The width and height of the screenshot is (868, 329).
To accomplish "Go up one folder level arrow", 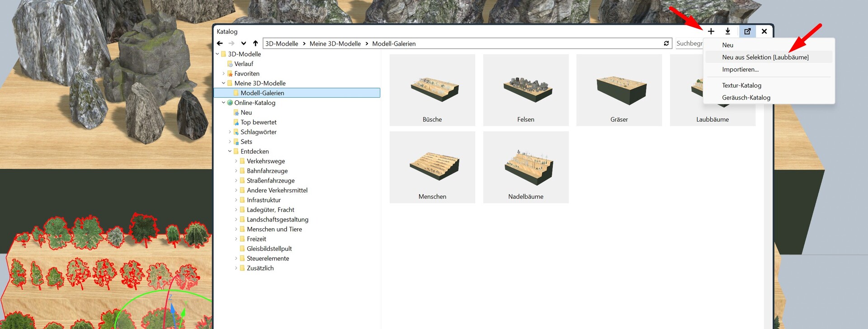I will pyautogui.click(x=255, y=43).
